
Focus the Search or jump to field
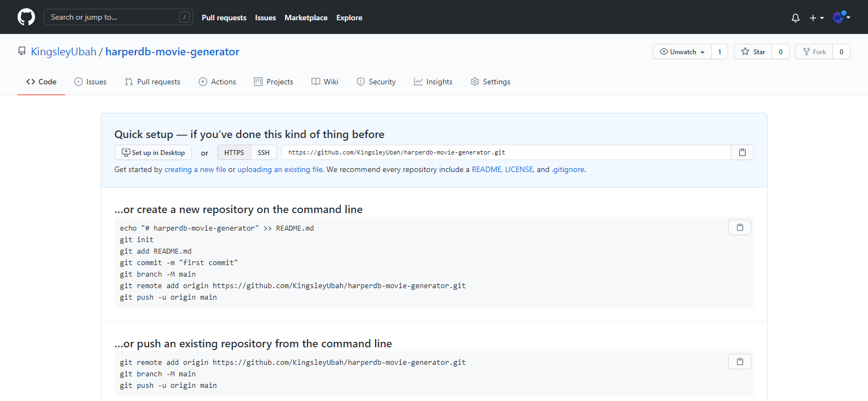118,17
